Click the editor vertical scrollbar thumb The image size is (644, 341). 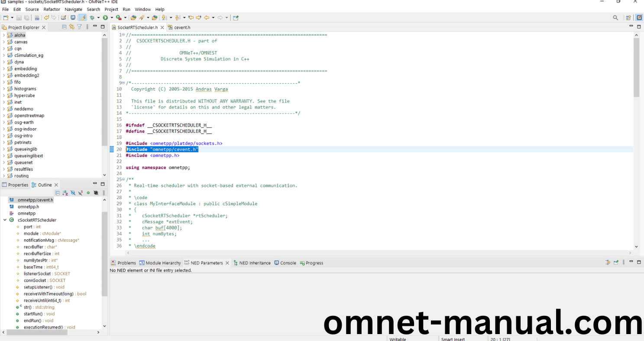[636, 67]
